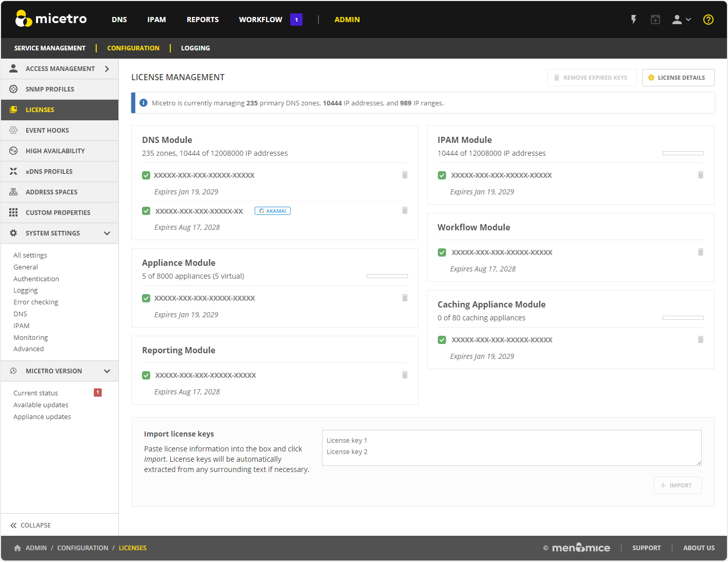
Task: Click into the license key import box
Action: (x=511, y=448)
